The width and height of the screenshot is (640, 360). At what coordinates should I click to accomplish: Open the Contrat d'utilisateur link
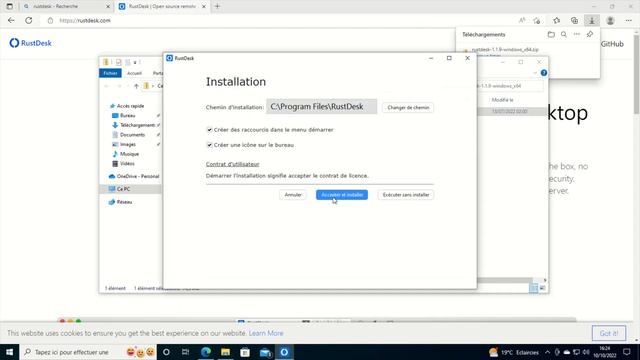tap(232, 164)
